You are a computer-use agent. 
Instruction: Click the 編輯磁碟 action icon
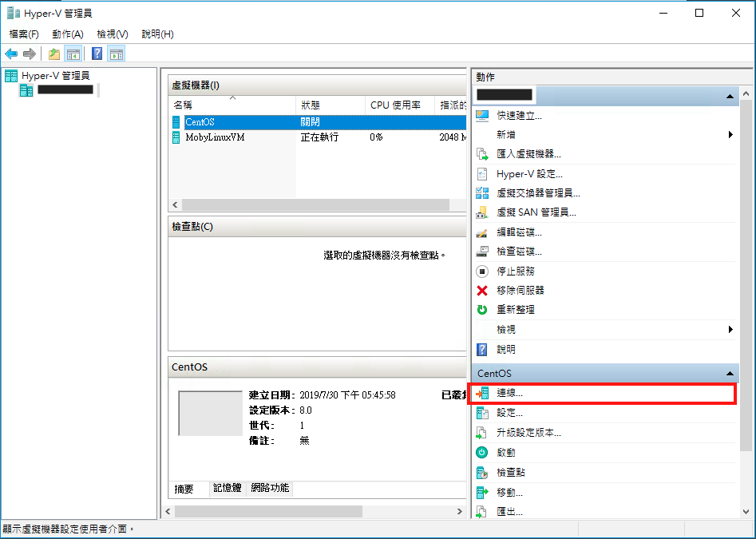(482, 233)
